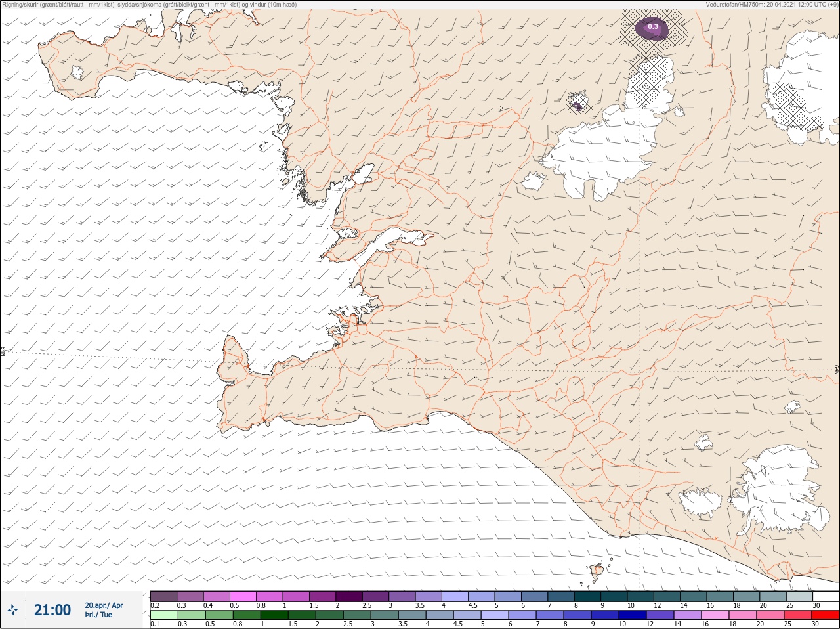Click the rotated 64N latitude label at the map's left edge
The image size is (840, 629).
[3, 352]
